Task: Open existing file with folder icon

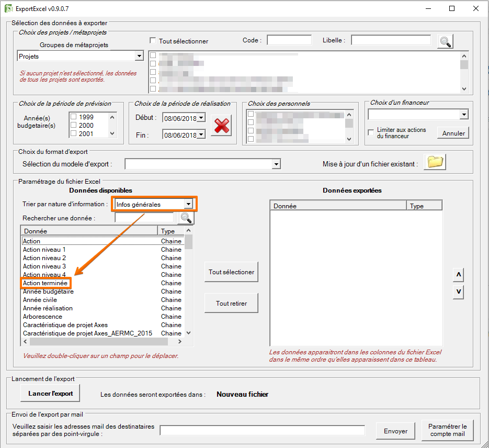Action: (435, 162)
